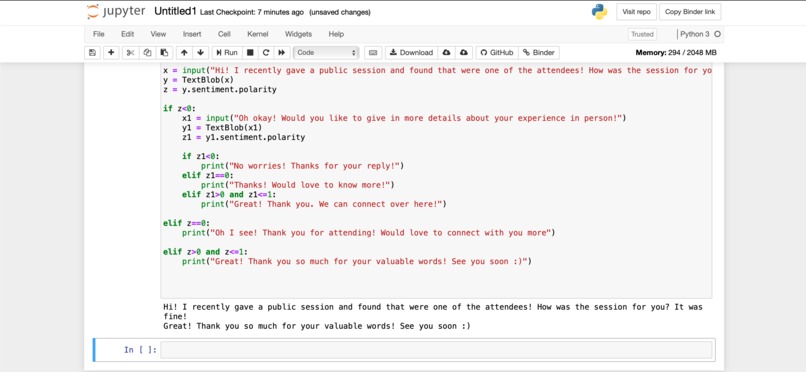The width and height of the screenshot is (806, 372).
Task: Click the 'We can connect over here' print line
Action: point(323,204)
